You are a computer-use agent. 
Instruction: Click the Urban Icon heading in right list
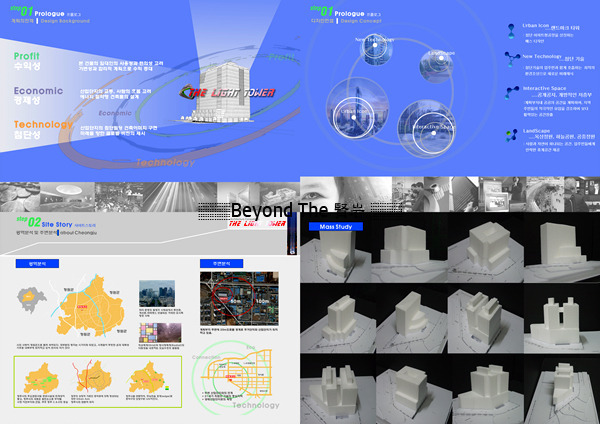[x=536, y=26]
